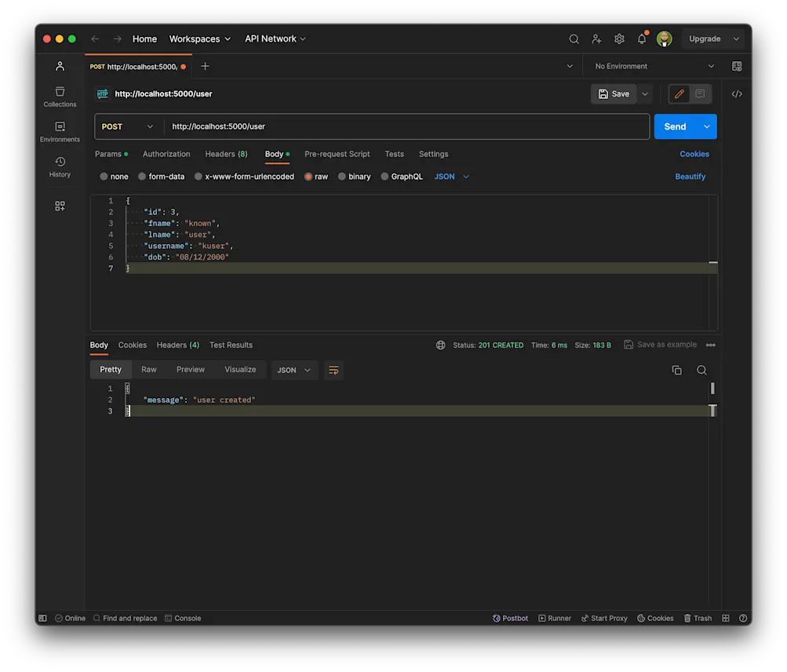Beautify the JSON request body
Image resolution: width=787 pixels, height=672 pixels.
(689, 176)
